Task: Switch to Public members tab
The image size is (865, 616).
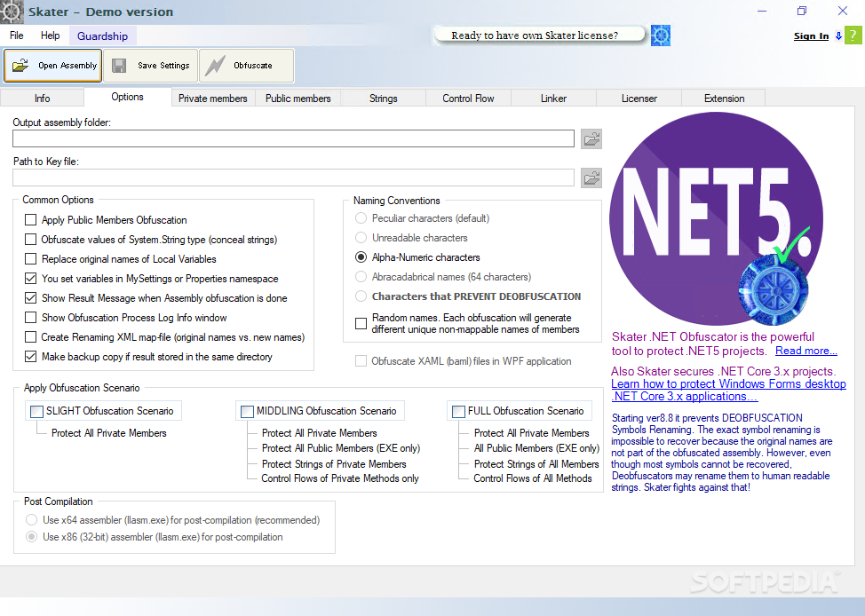Action: pyautogui.click(x=298, y=99)
